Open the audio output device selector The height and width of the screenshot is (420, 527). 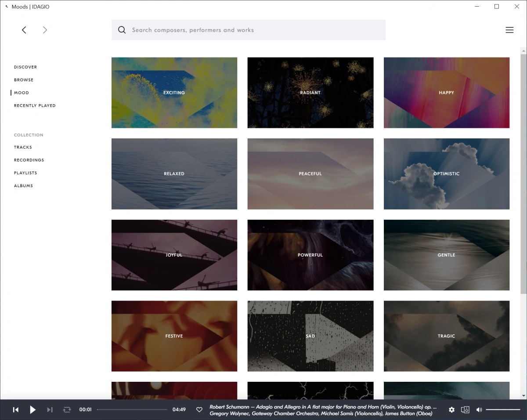point(465,409)
